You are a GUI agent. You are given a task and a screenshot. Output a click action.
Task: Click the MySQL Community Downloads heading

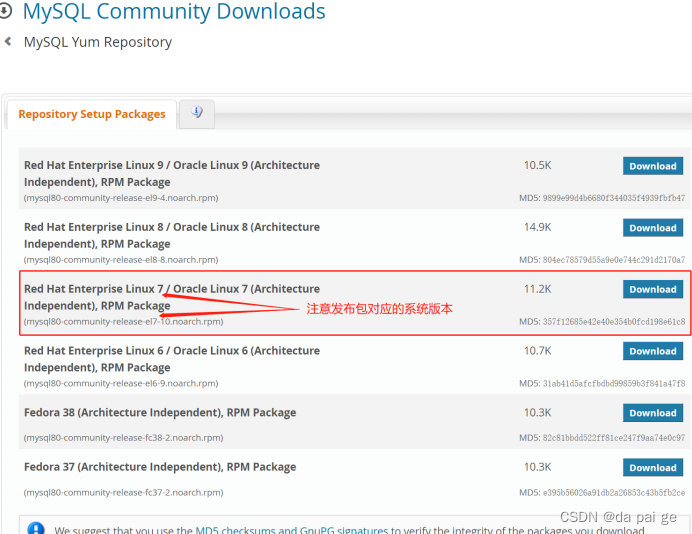[174, 11]
